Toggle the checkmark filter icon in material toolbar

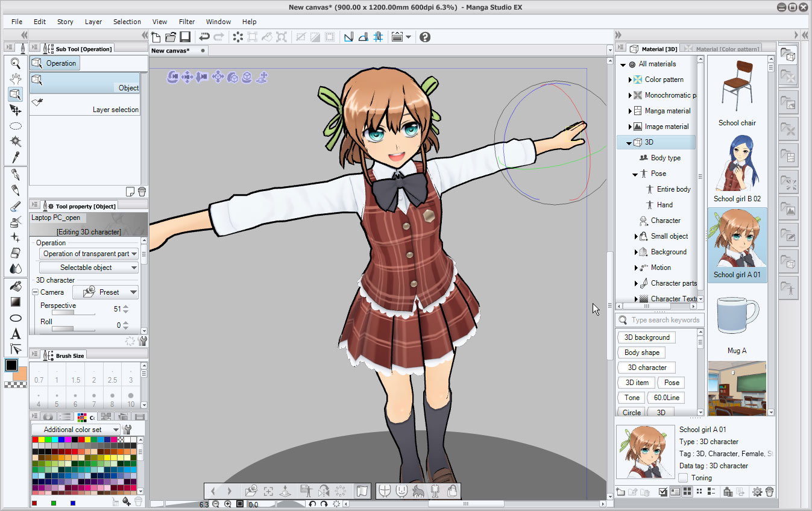click(x=663, y=492)
